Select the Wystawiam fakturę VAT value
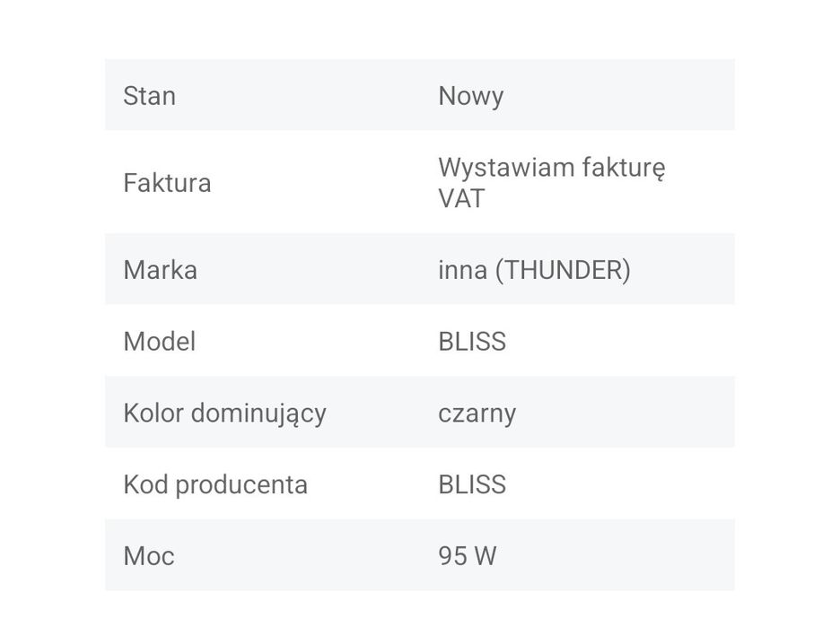 click(551, 183)
